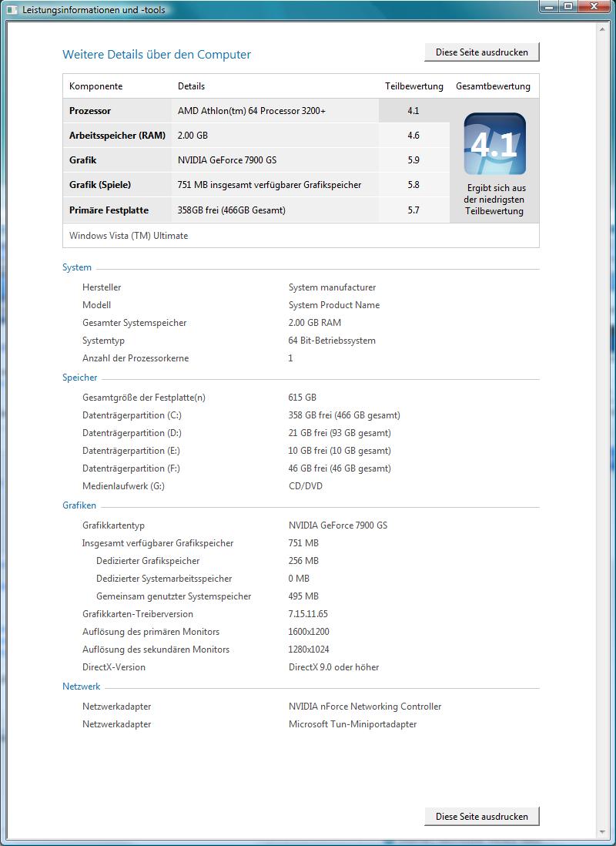Click the 'Primäre Festplatte' row label
Image resolution: width=616 pixels, height=846 pixels.
tap(109, 210)
